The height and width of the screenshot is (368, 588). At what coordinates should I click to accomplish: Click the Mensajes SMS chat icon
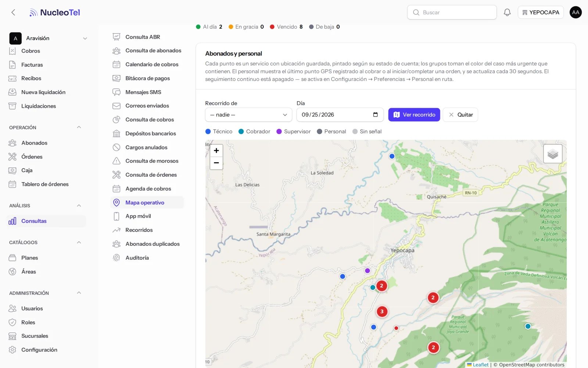point(116,92)
